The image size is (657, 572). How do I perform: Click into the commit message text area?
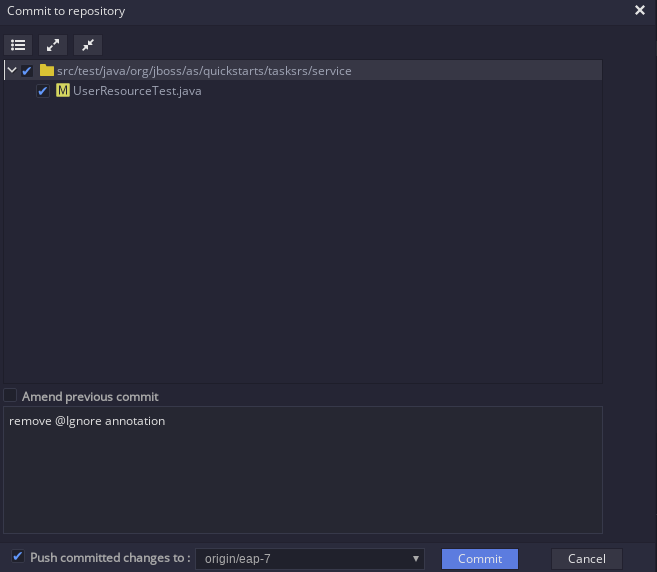303,470
